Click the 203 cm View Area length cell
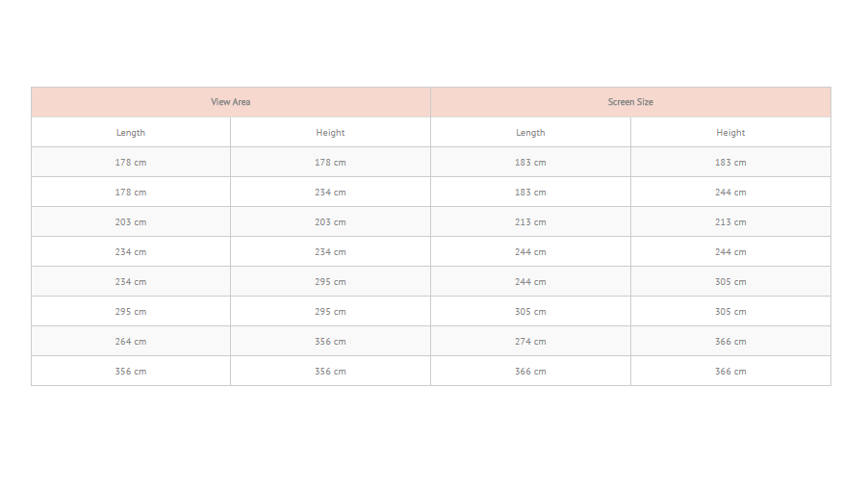The height and width of the screenshot is (491, 868). pyautogui.click(x=131, y=222)
